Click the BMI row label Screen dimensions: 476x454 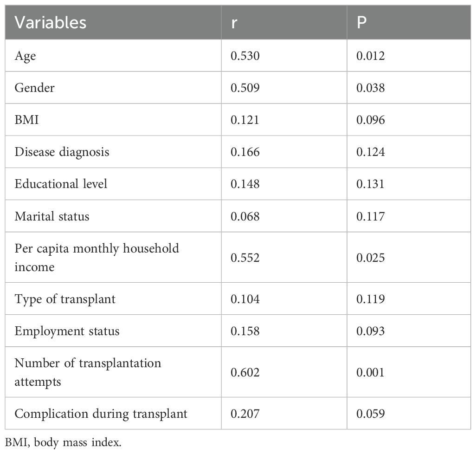(27, 120)
